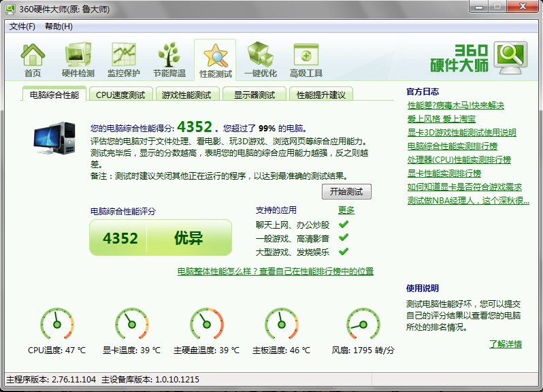Click the CPU温度 gauge
Viewport: 543px width, 392px height.
pyautogui.click(x=57, y=324)
